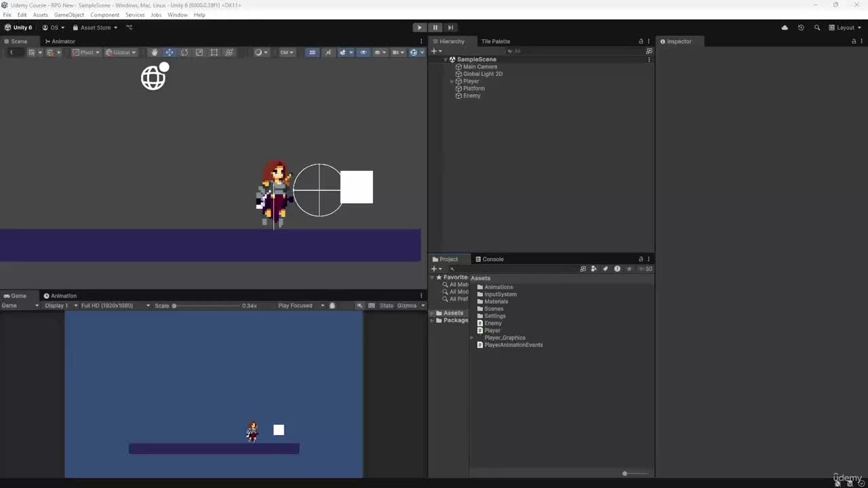Open Unity Cloud from cloud icon
Image resolution: width=868 pixels, height=488 pixels.
coord(785,28)
